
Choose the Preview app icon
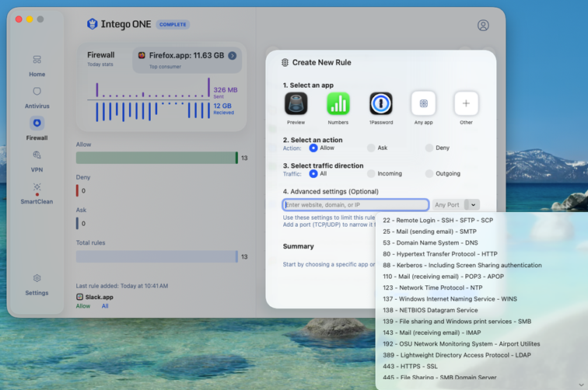tap(296, 103)
